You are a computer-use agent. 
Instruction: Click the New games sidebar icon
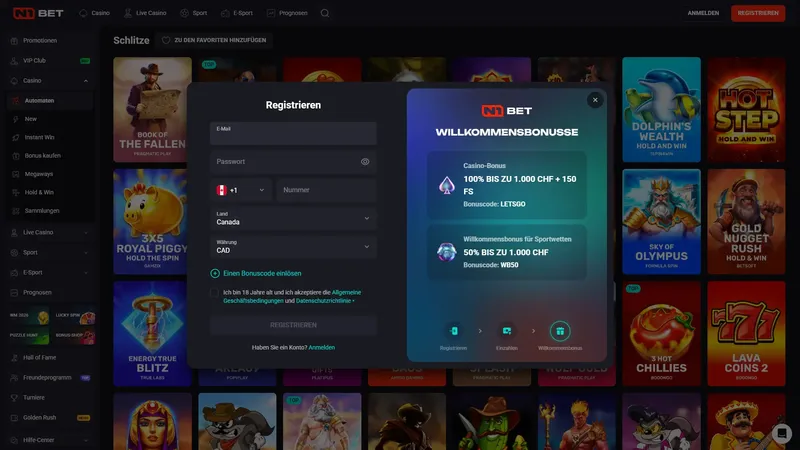(16, 119)
